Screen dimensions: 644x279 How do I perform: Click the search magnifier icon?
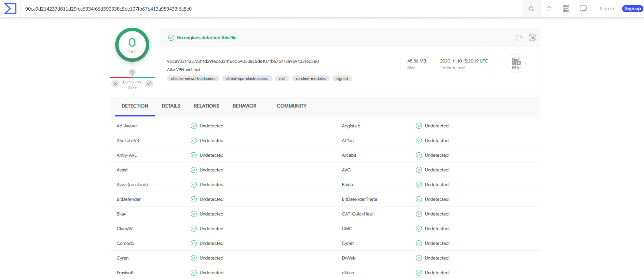pos(532,9)
